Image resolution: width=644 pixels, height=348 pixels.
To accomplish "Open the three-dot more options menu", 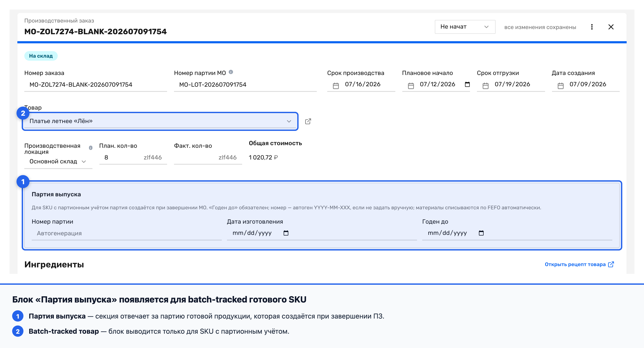I will click(x=592, y=27).
